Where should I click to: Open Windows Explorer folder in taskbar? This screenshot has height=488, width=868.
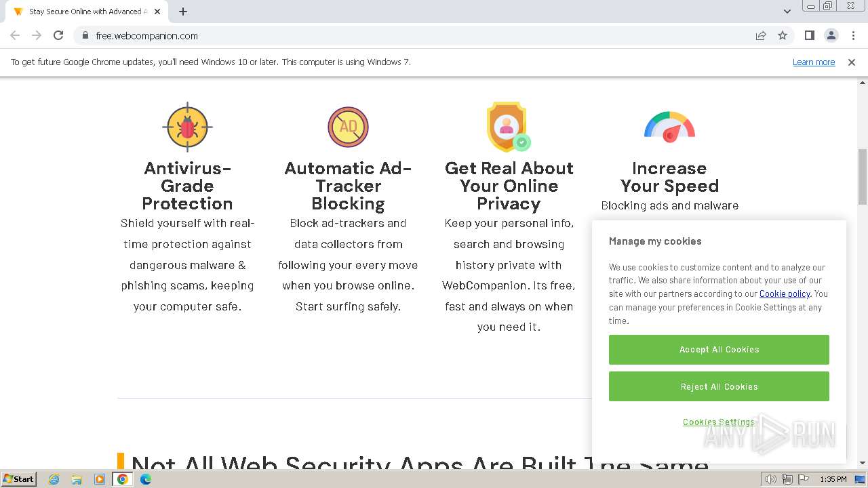click(x=77, y=479)
